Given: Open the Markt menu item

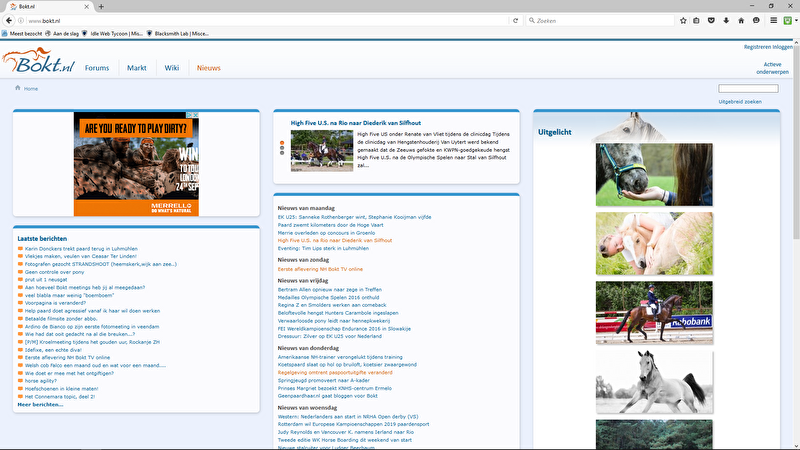Looking at the screenshot, I should click(x=137, y=68).
